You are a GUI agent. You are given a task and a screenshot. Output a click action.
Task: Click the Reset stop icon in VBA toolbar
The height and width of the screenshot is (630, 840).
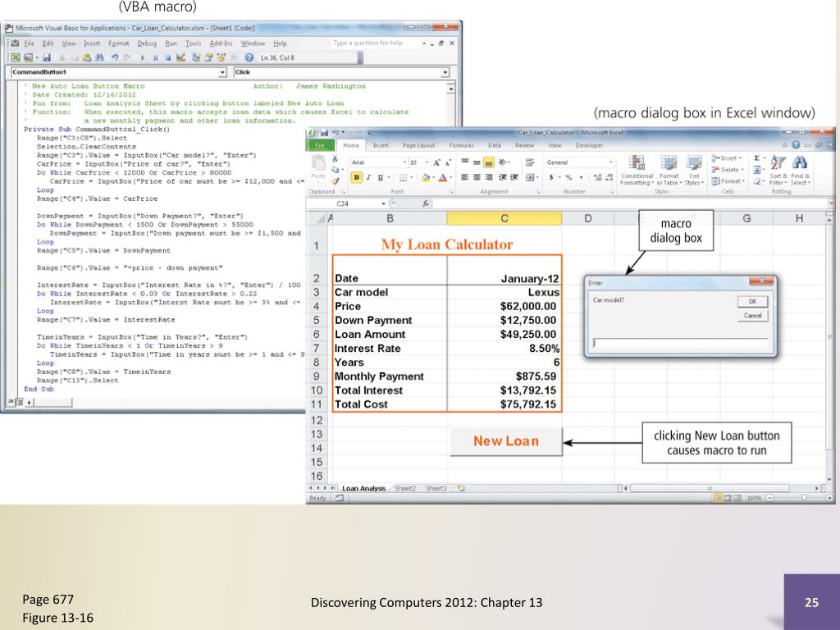(x=167, y=57)
